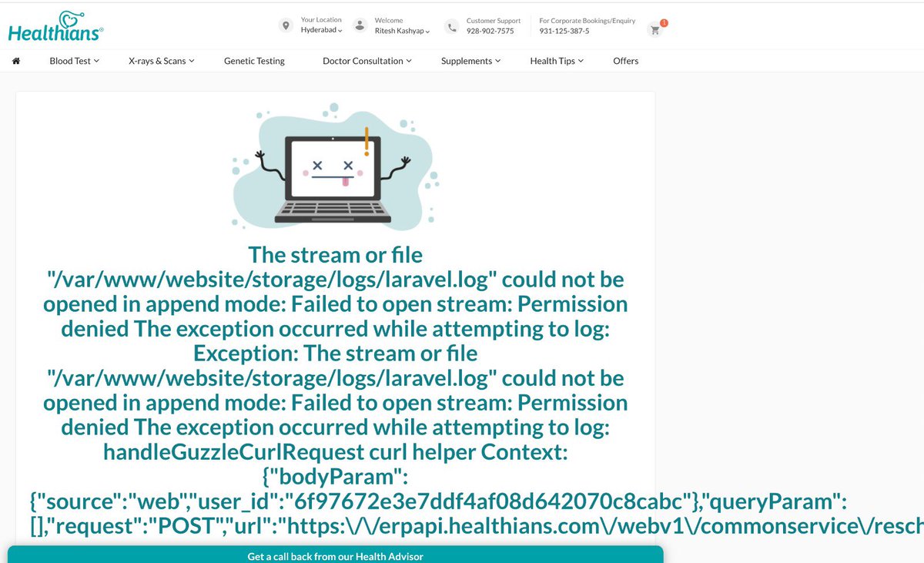Click the customer support phone icon
This screenshot has width=924, height=563.
click(x=451, y=25)
